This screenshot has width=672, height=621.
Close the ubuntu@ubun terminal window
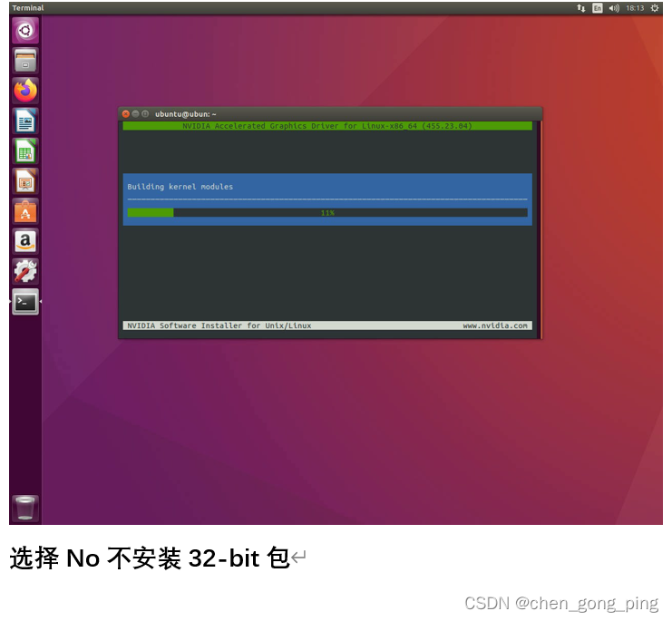pyautogui.click(x=125, y=114)
